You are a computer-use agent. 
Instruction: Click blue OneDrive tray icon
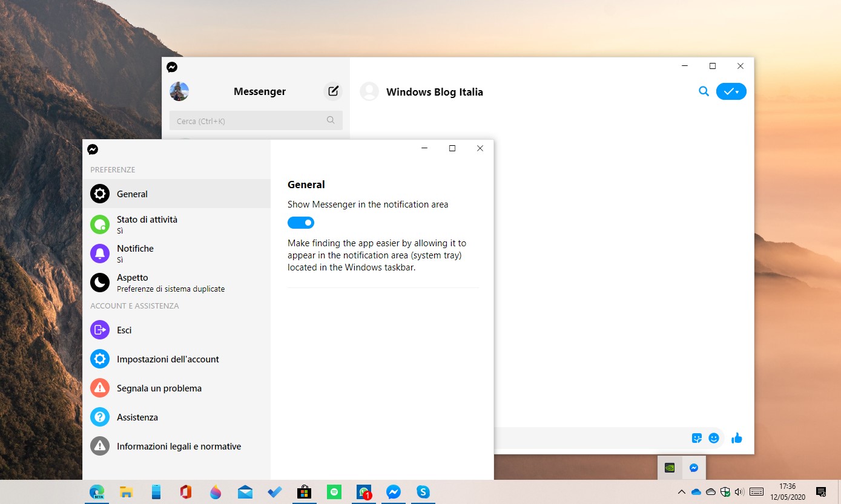coord(696,492)
